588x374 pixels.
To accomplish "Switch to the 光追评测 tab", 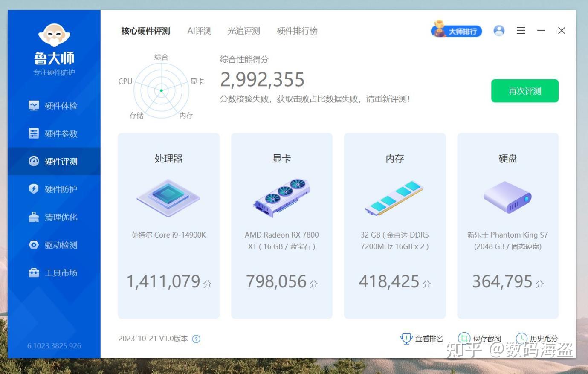I will pos(243,31).
